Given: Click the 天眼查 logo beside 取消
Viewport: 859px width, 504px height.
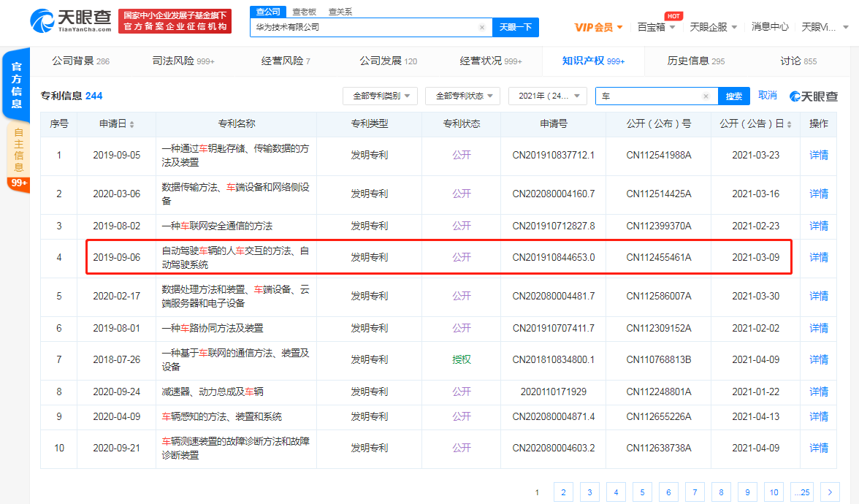Looking at the screenshot, I should (814, 96).
